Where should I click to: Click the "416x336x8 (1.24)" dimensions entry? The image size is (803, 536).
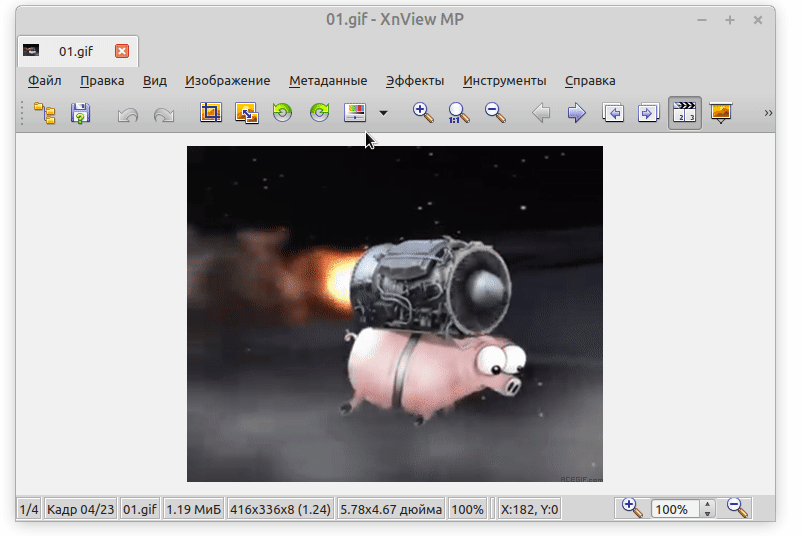(280, 509)
